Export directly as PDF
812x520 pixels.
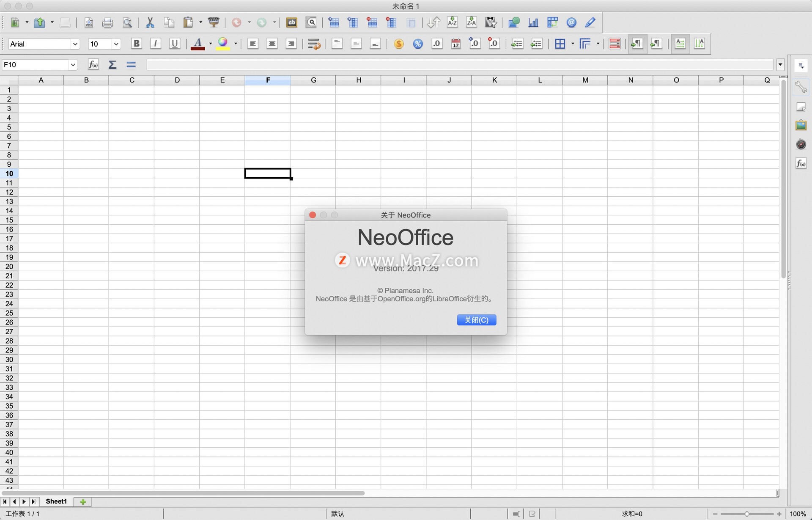(88, 22)
